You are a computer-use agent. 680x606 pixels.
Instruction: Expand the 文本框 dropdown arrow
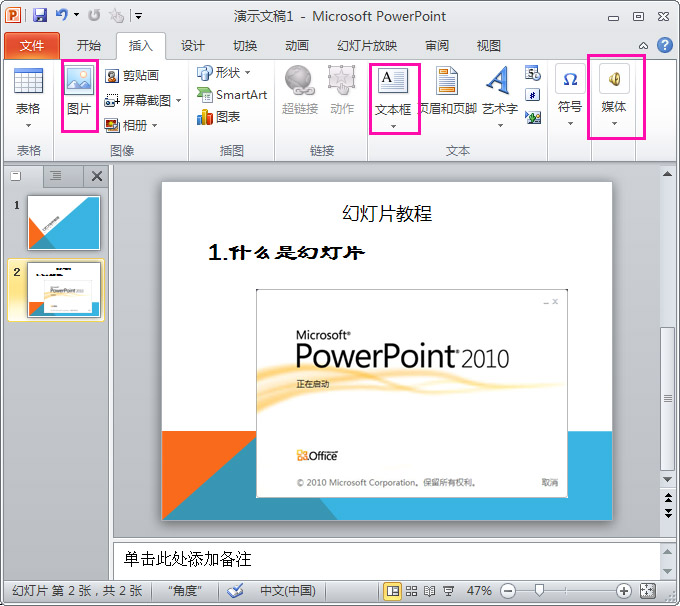tap(393, 126)
